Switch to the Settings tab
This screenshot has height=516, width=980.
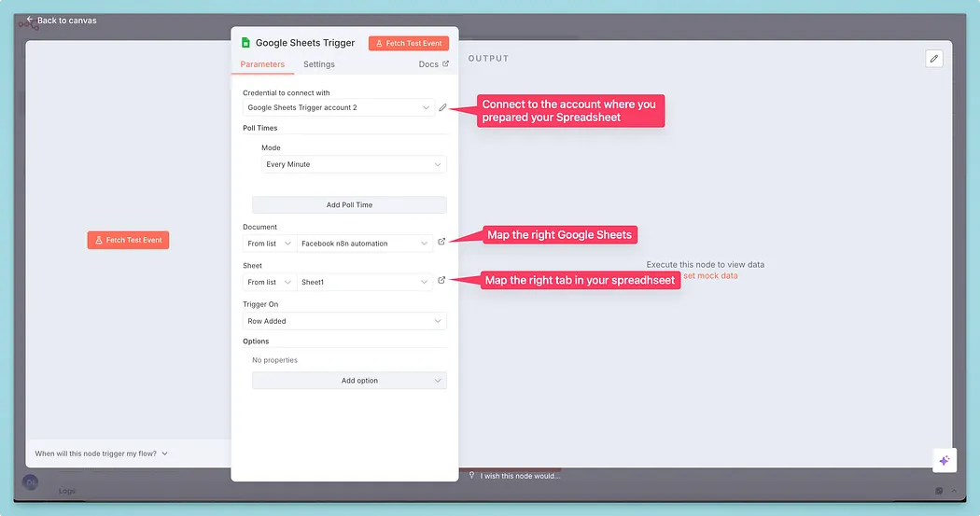click(x=319, y=64)
